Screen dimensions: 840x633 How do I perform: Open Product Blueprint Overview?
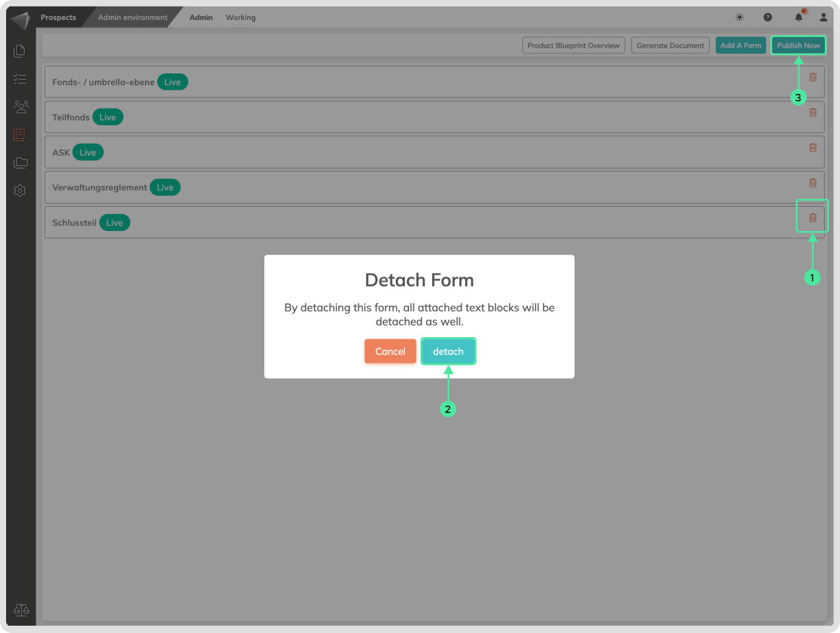click(573, 45)
